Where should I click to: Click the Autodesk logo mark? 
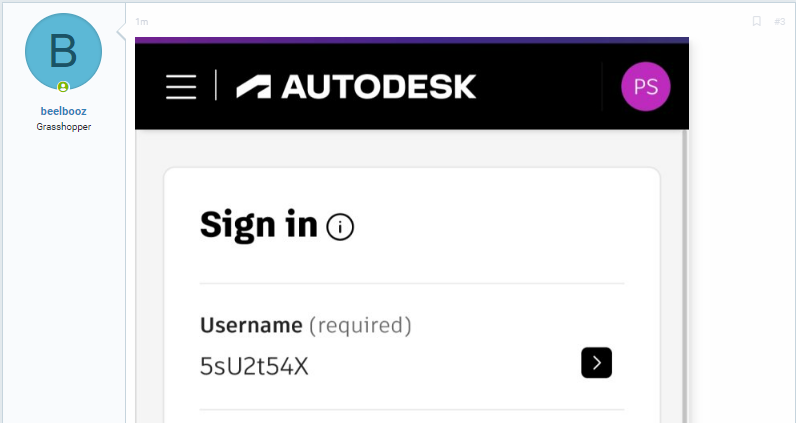(x=253, y=87)
